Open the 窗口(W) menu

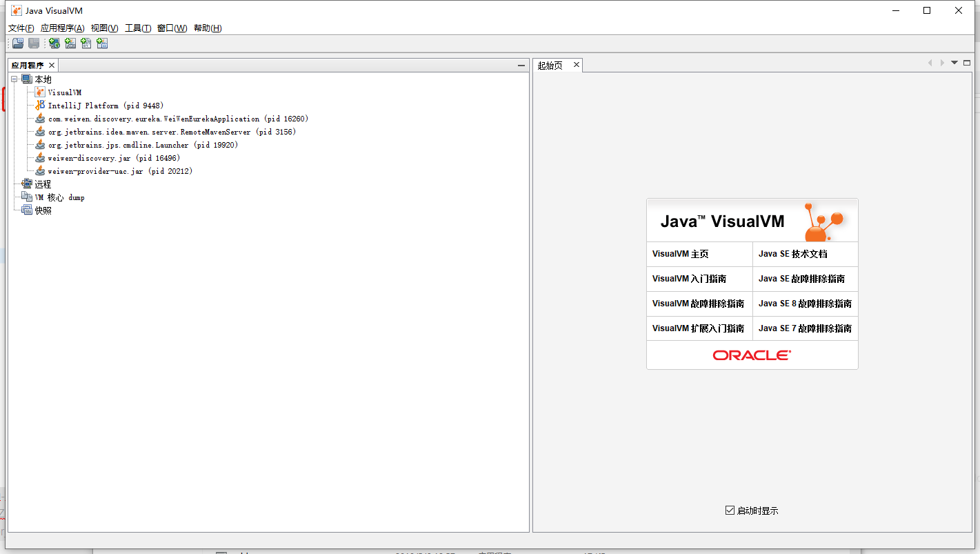tap(172, 28)
